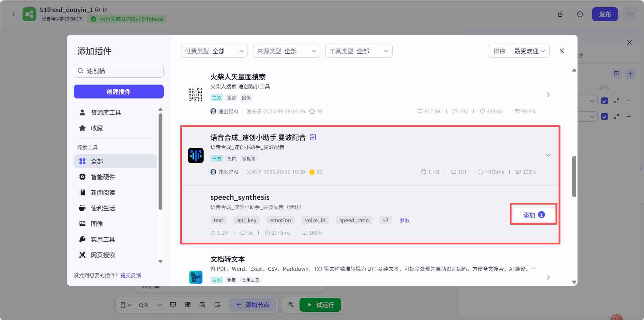The image size is (644, 320).
Task: Open the ... more options menu
Action: point(630,14)
